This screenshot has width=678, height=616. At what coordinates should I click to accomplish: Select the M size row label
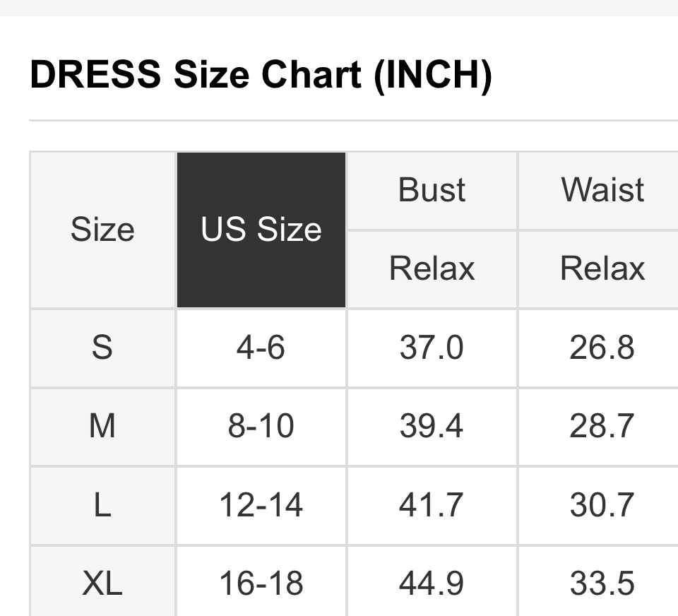tap(102, 427)
